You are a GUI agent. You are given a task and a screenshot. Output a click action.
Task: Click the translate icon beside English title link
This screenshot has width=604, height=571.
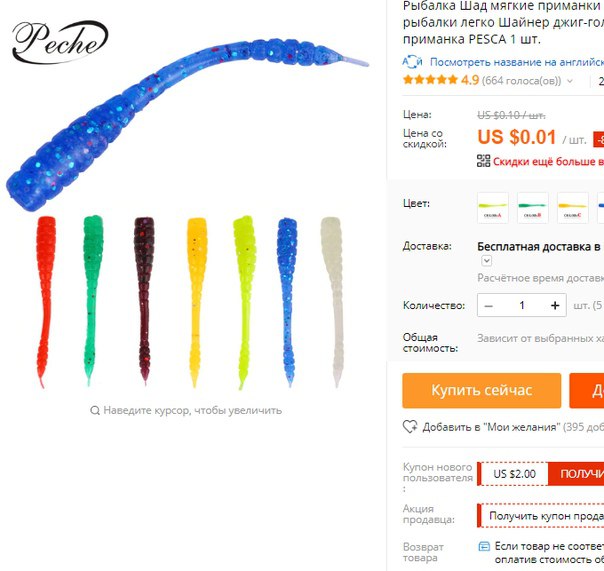coord(412,62)
